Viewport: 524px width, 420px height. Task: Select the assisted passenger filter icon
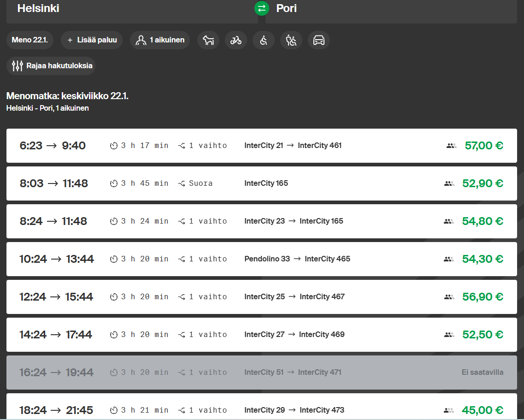coord(291,40)
